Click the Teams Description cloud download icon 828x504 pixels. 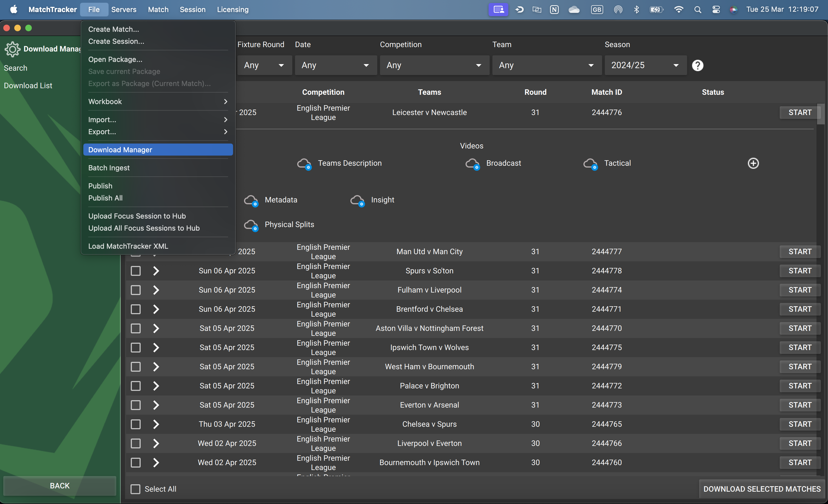tap(304, 164)
